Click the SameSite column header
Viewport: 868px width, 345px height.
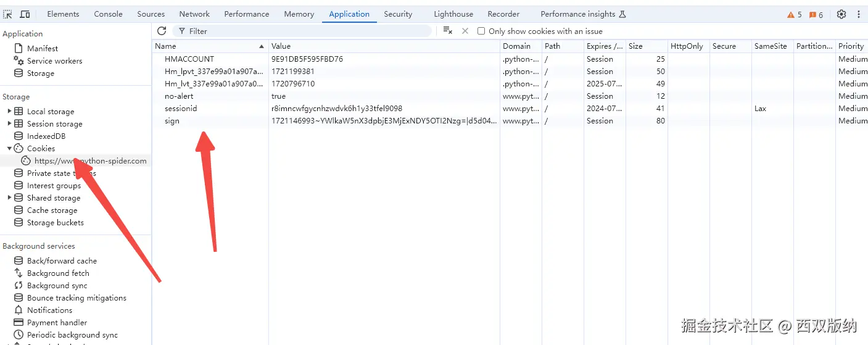click(772, 46)
